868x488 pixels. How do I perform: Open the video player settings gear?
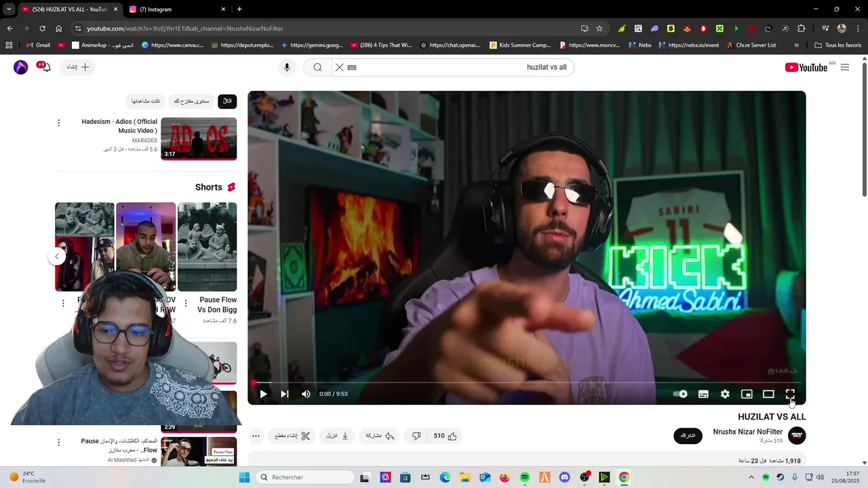[x=725, y=394]
